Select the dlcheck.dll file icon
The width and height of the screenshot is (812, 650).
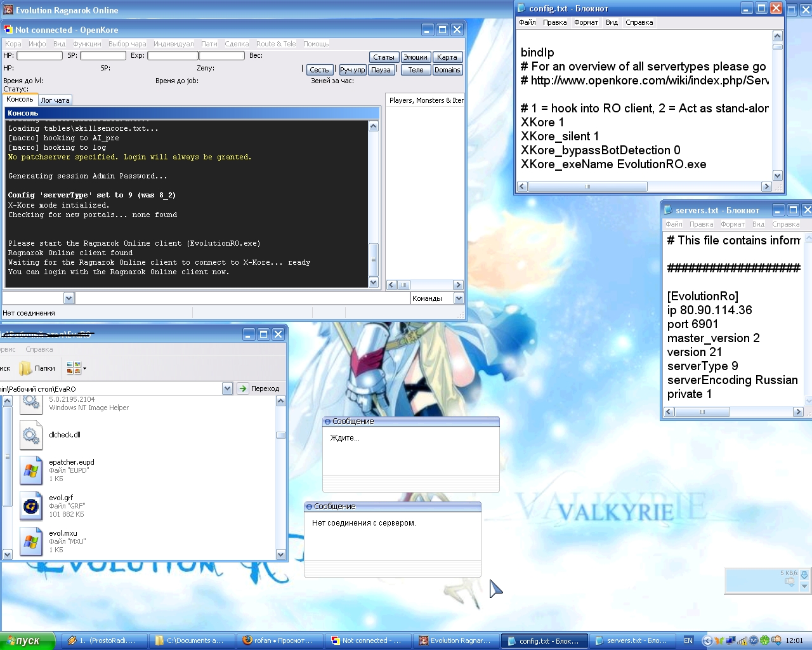click(x=30, y=435)
